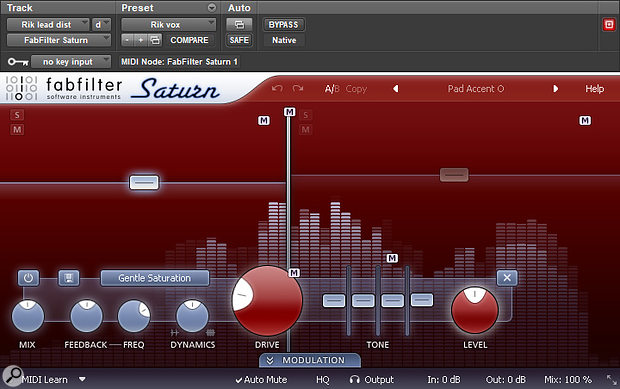
Task: Open the Preset menu circle arrow
Action: coord(212,8)
